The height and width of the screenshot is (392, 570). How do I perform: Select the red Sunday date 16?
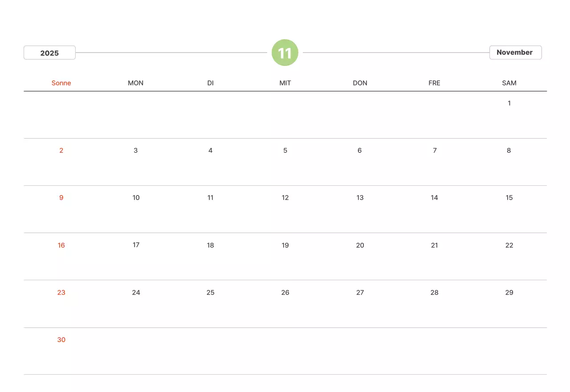pos(61,245)
